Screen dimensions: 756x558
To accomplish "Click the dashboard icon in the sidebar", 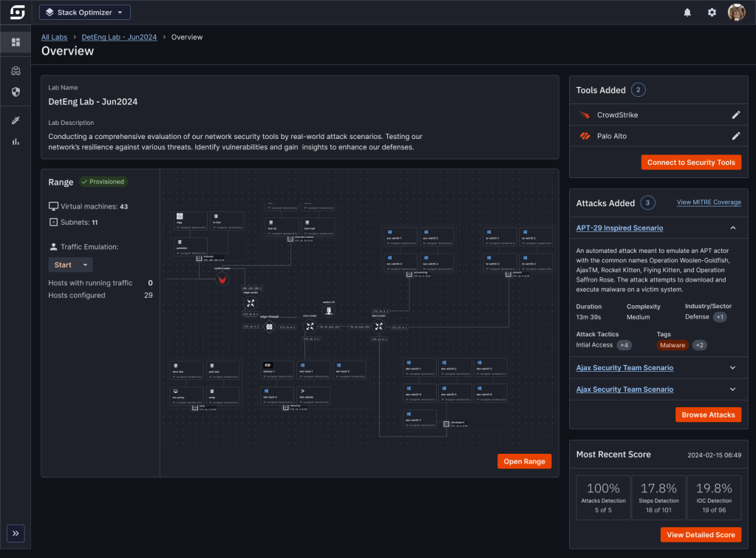I will tap(16, 42).
